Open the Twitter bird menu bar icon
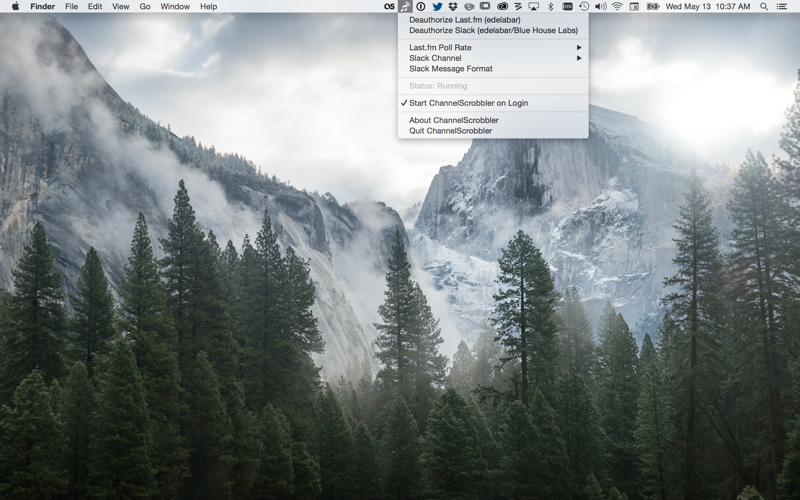This screenshot has width=800, height=500. 437,6
